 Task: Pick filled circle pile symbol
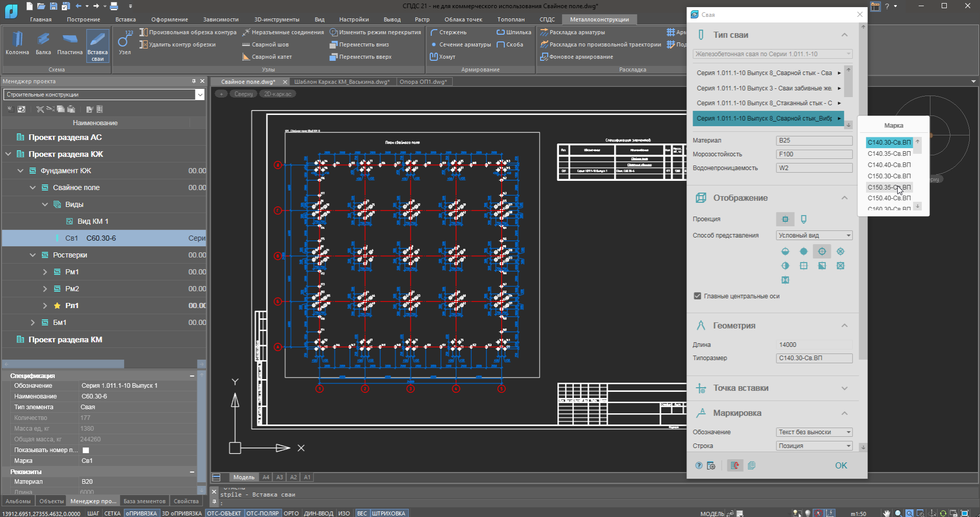(803, 251)
